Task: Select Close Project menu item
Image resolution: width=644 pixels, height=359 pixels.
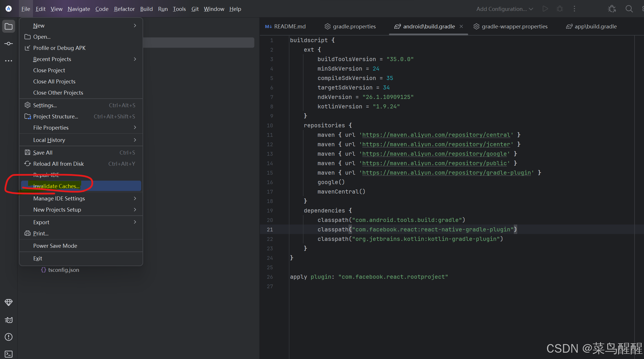Action: (x=81, y=70)
